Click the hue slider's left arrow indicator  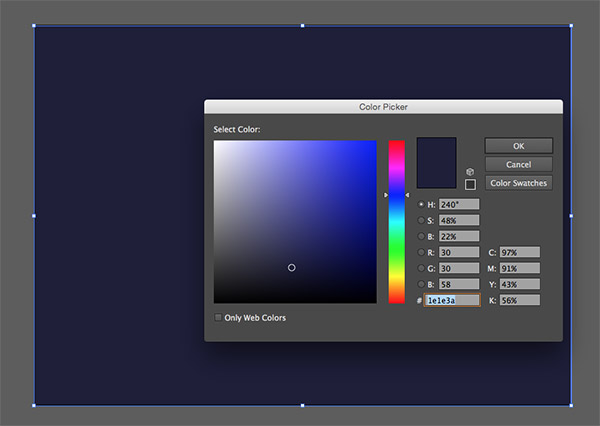coord(386,195)
